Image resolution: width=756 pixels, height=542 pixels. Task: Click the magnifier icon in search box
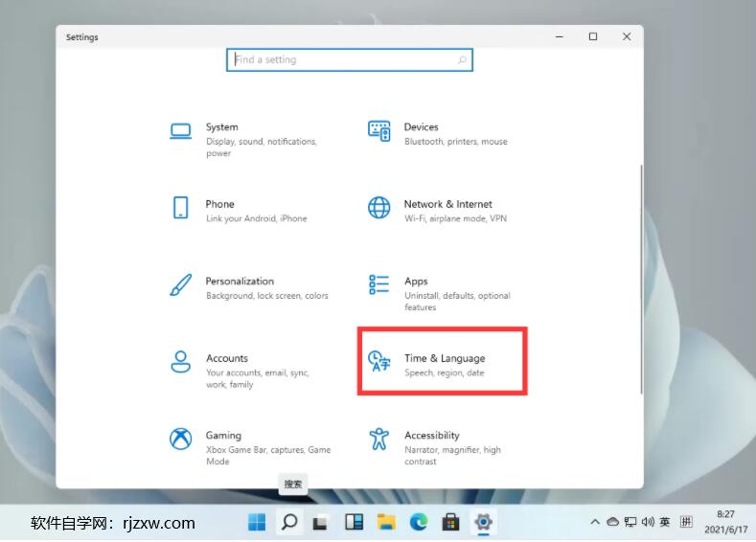462,59
